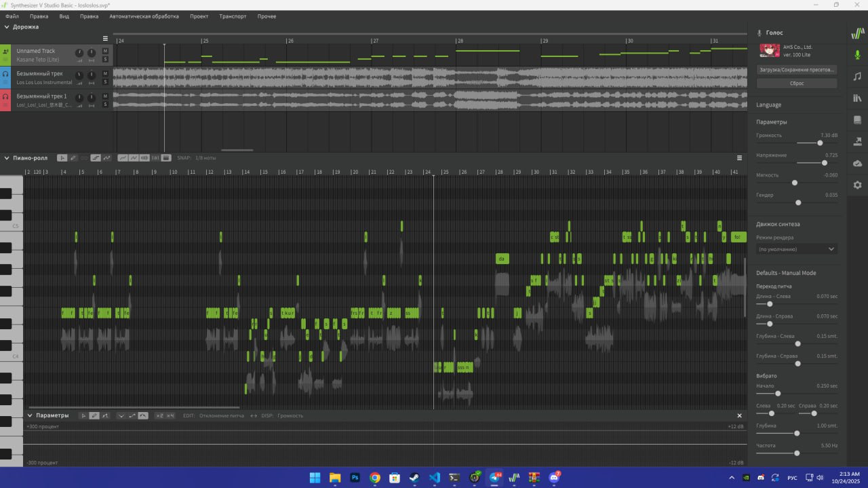Open Photoshop from the taskbar

(x=355, y=477)
